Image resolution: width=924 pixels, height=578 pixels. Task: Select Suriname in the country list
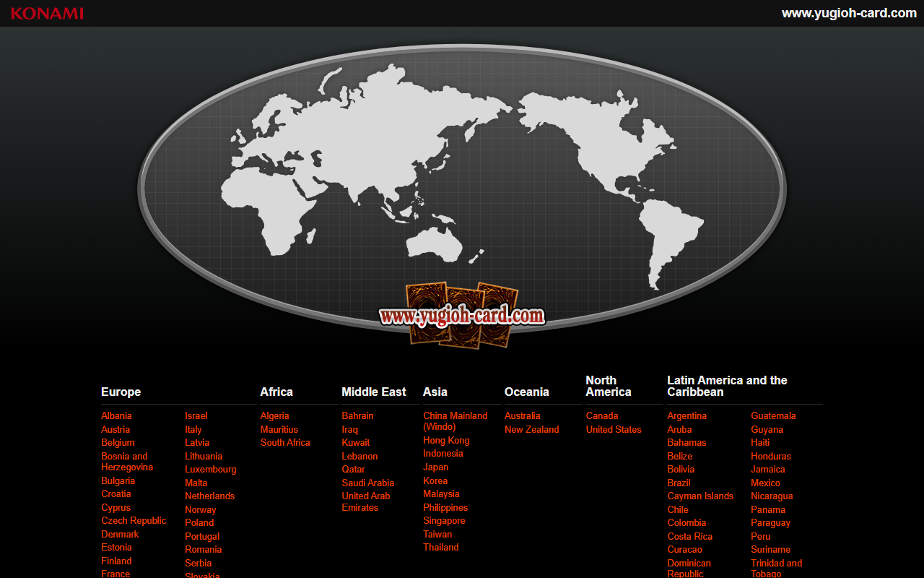click(770, 549)
